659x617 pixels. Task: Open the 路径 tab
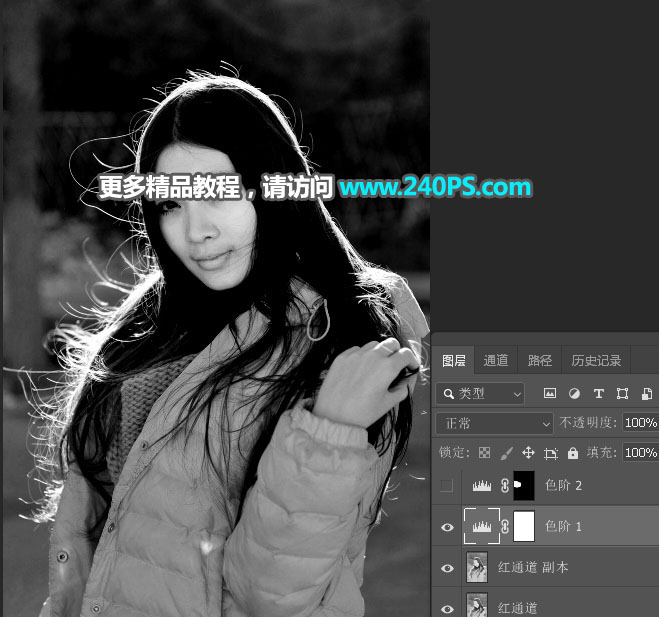[x=540, y=360]
